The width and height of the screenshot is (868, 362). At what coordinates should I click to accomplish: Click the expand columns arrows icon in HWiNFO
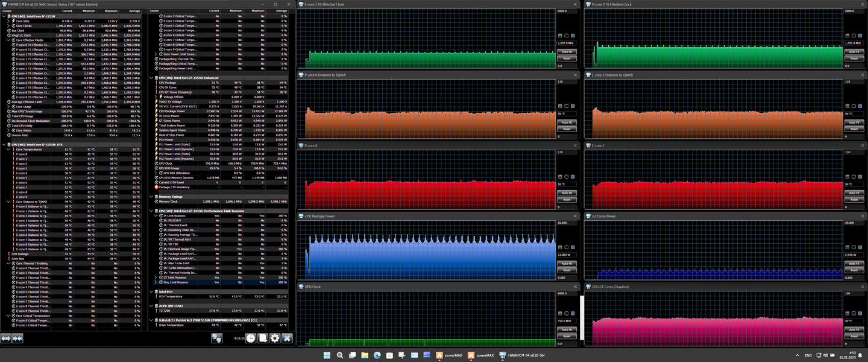(x=6, y=338)
